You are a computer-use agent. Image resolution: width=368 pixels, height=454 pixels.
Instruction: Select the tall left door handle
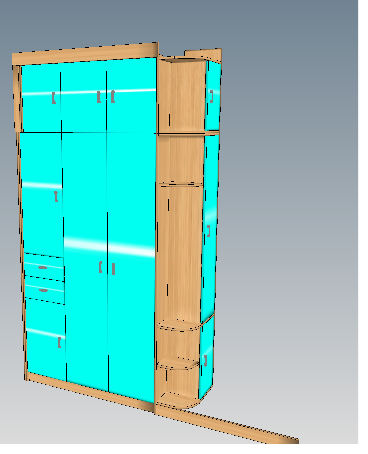[x=56, y=196]
